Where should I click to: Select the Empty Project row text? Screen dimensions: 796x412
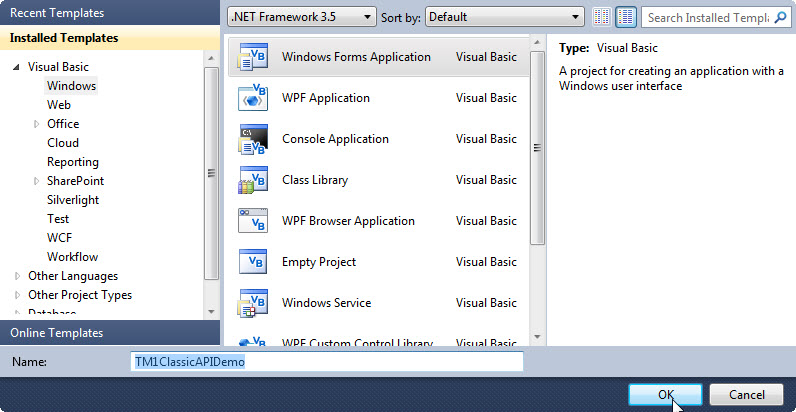tap(319, 262)
